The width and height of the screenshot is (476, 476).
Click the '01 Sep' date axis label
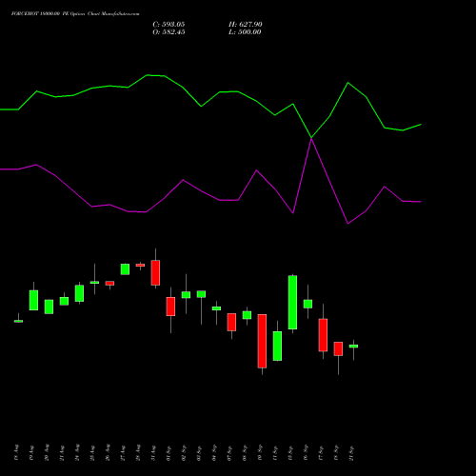click(x=169, y=453)
